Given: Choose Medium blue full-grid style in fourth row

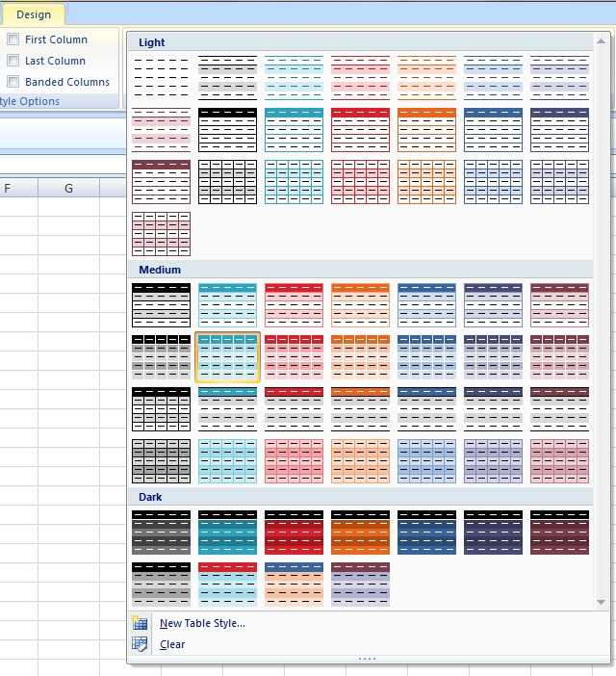Looking at the screenshot, I should pos(426,461).
